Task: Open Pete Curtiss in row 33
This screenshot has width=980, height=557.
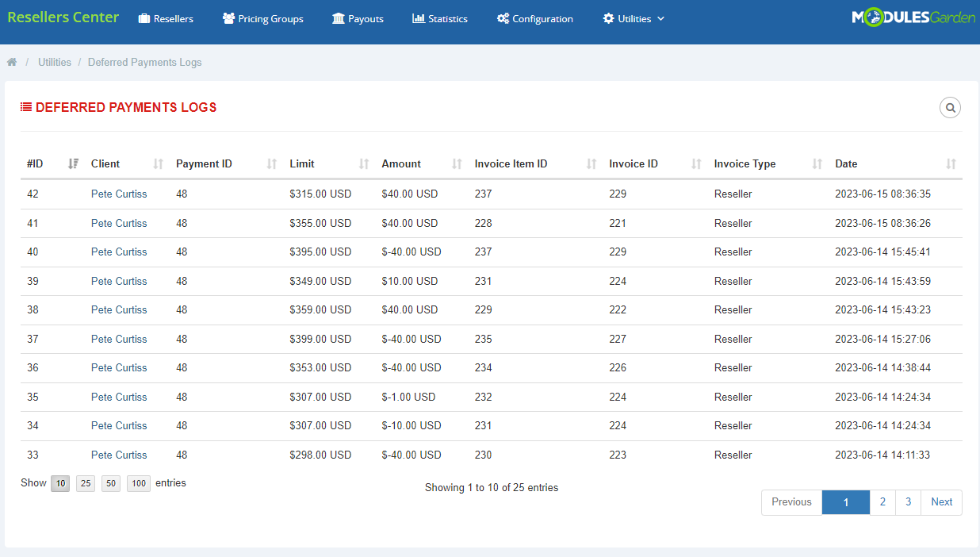Action: click(x=119, y=455)
